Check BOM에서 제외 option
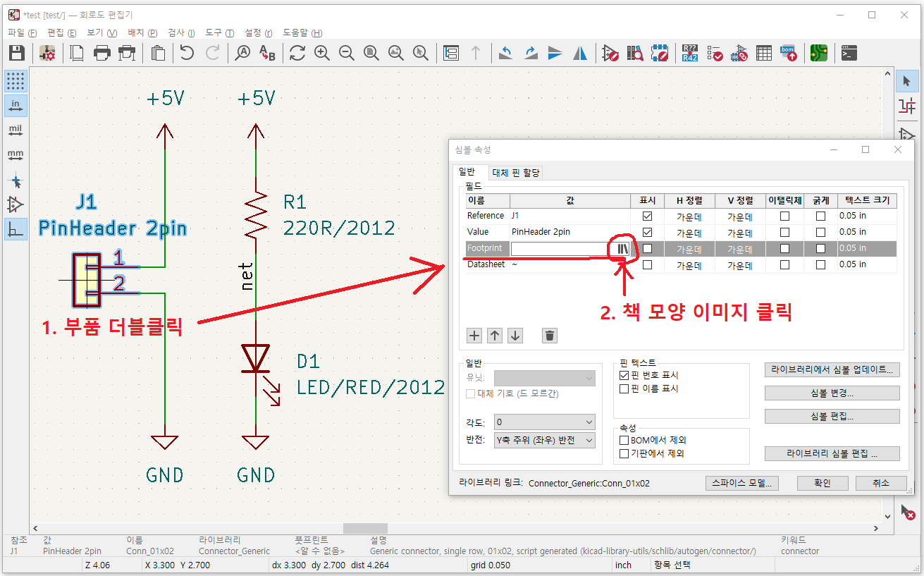This screenshot has height=576, width=924. click(x=624, y=441)
